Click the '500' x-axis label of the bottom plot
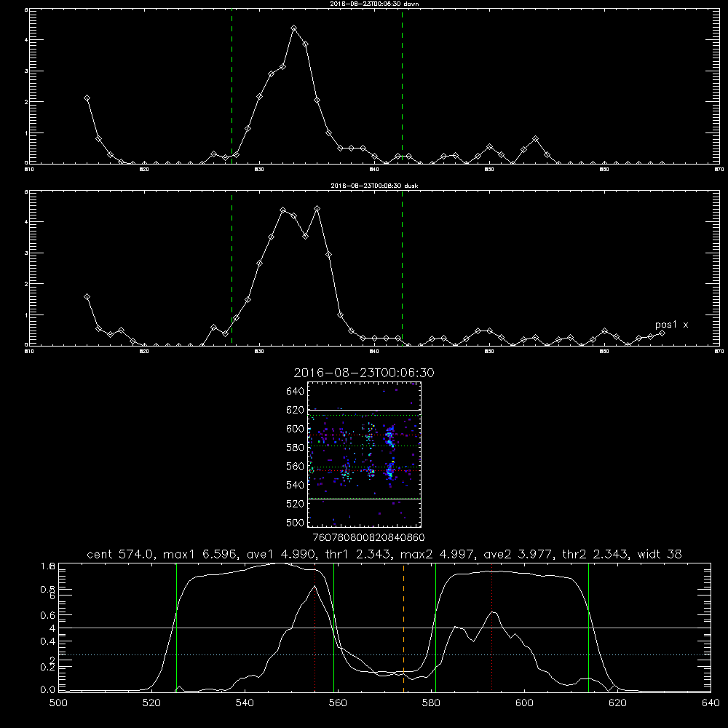 (x=58, y=703)
